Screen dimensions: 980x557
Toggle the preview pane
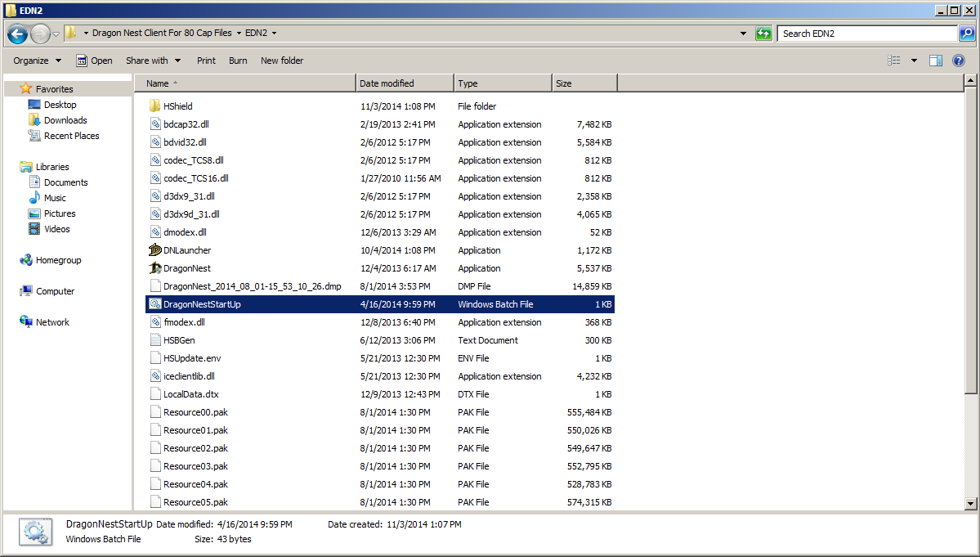point(936,61)
